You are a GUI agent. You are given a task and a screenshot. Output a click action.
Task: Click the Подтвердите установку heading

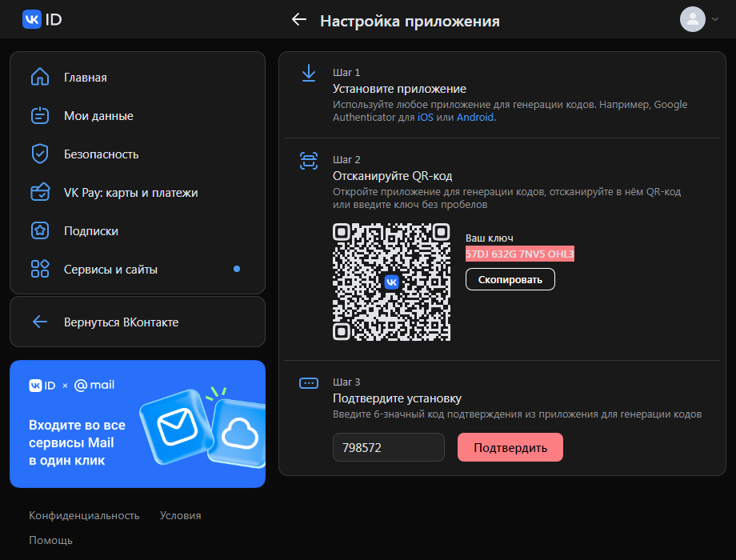click(397, 398)
